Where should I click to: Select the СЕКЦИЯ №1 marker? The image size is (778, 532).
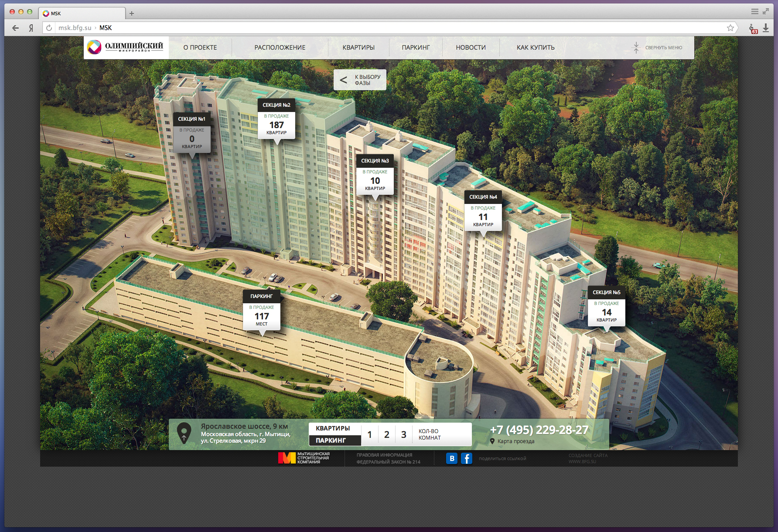click(192, 133)
